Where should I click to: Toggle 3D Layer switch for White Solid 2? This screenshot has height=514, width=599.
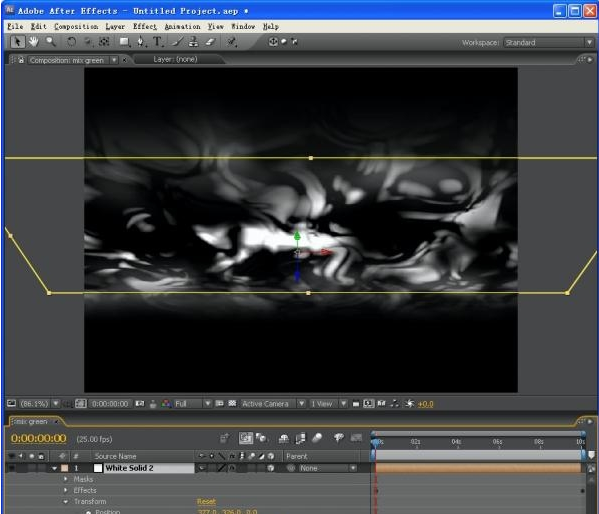270,468
